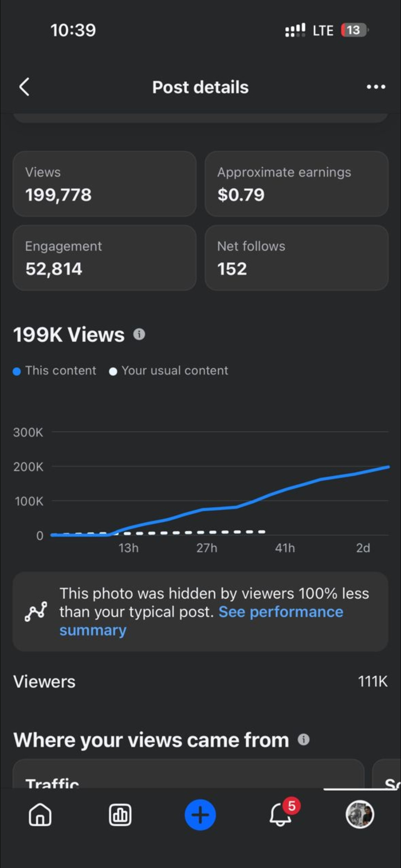Toggle the This content legend item
The width and height of the screenshot is (401, 868).
pos(55,371)
